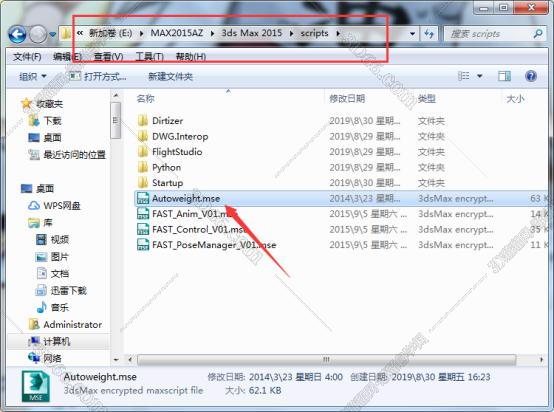This screenshot has height=412, width=554.
Task: Open the address bar history dropdown
Action: click(412, 34)
